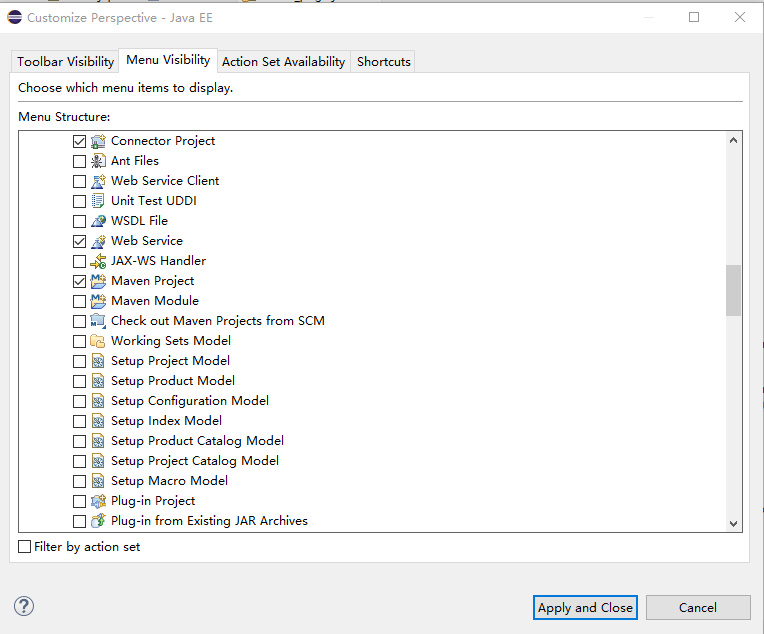Tick the Unit Test UDDI checkbox
764x634 pixels.
tap(79, 201)
